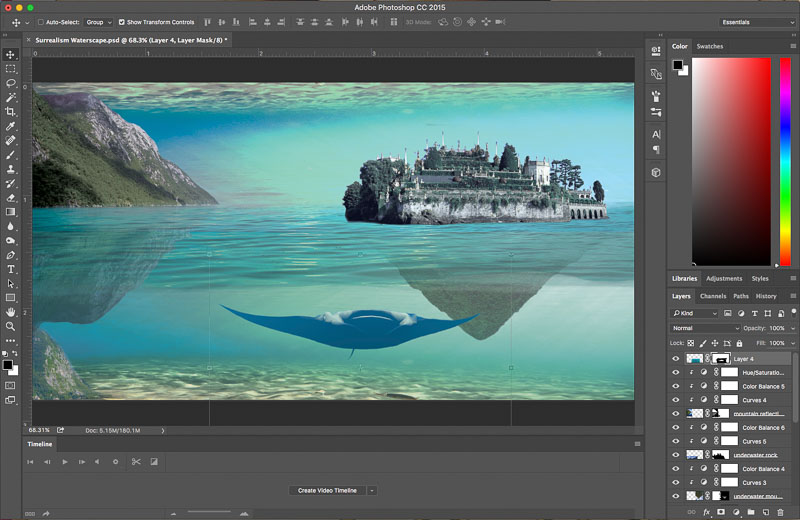Open the Auto-Select Group dropdown
This screenshot has width=800, height=520.
pos(98,22)
